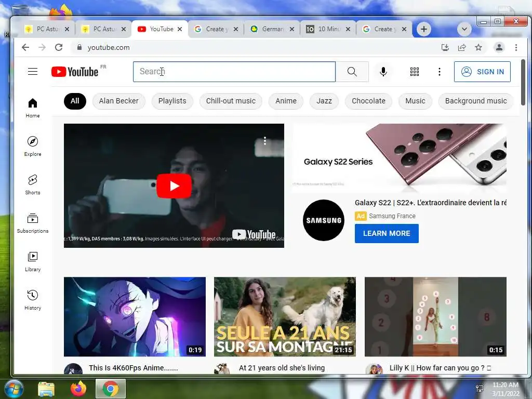Bookmark this page with star icon
Image resolution: width=532 pixels, height=399 pixels.
pyautogui.click(x=478, y=47)
